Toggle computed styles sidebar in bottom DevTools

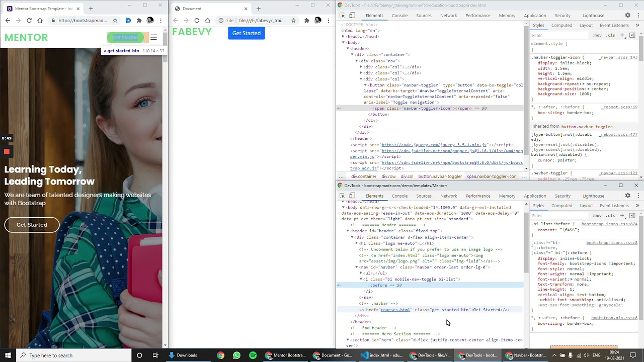(x=632, y=216)
